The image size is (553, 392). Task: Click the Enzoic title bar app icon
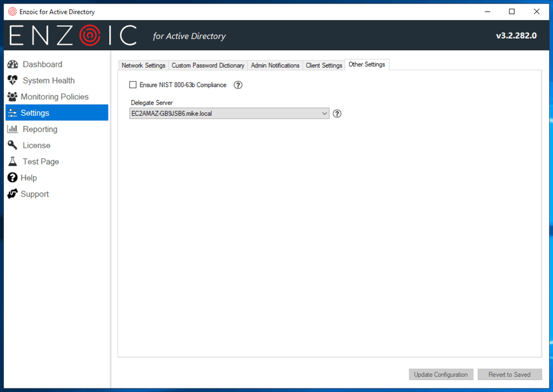point(12,12)
